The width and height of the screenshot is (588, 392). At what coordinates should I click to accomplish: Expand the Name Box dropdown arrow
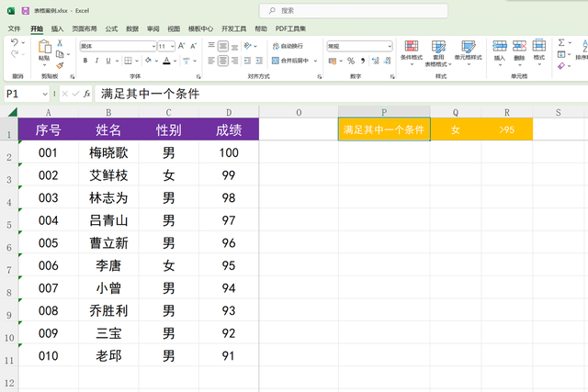click(45, 94)
